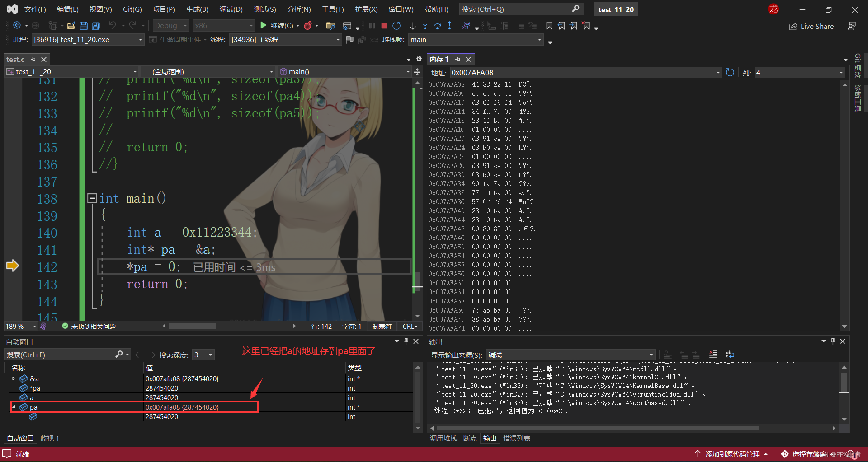Open the 文件(F) menu

[x=35, y=9]
